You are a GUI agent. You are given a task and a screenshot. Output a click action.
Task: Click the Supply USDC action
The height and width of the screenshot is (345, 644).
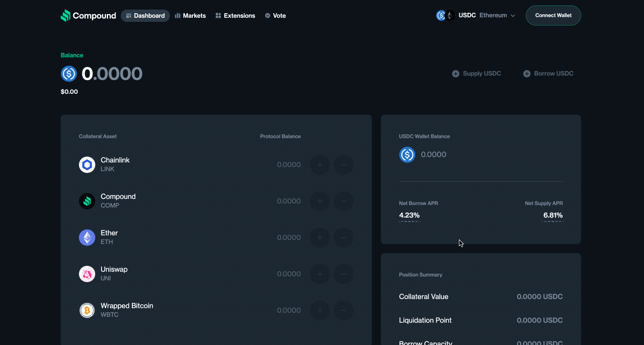[x=476, y=73]
